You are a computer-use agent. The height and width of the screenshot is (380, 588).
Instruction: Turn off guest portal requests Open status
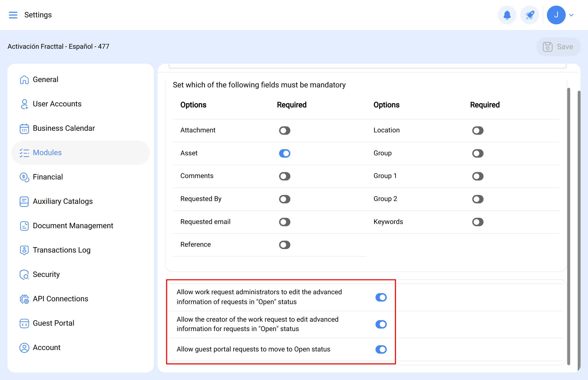(381, 349)
